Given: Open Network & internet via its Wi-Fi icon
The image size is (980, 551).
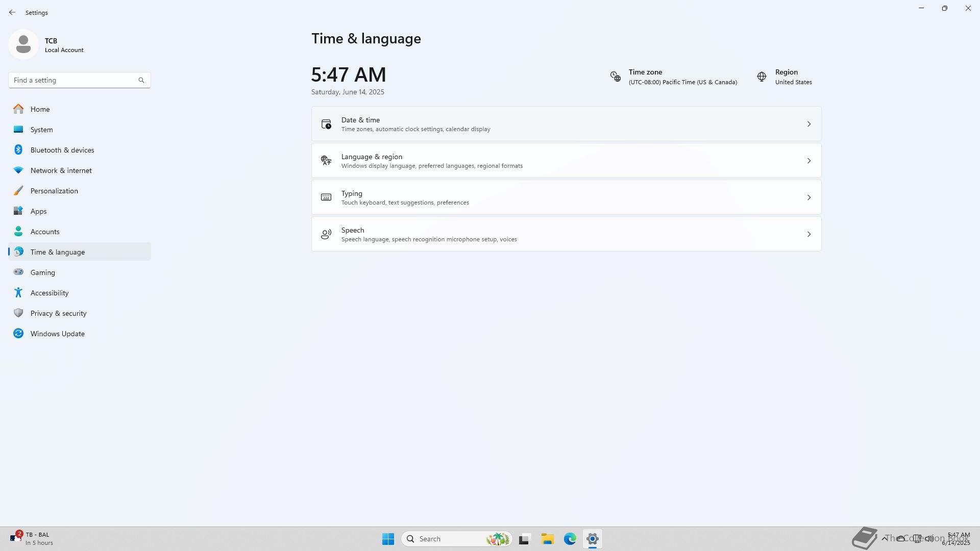Looking at the screenshot, I should [18, 170].
